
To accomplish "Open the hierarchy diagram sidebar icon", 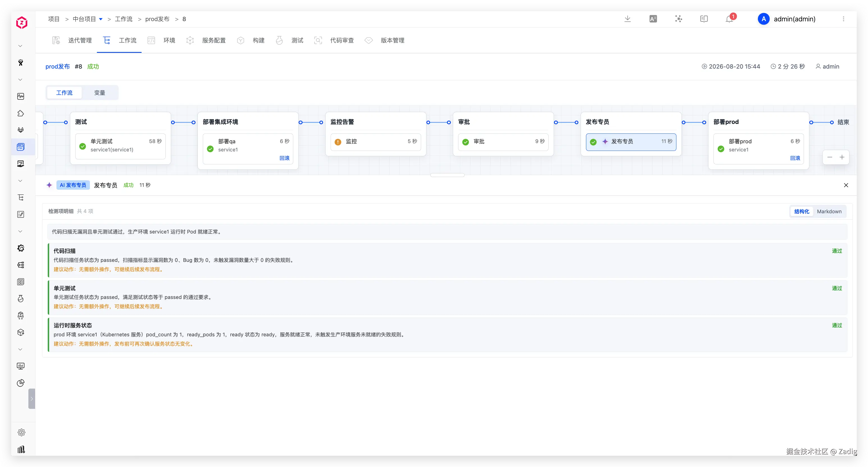I will point(21,265).
